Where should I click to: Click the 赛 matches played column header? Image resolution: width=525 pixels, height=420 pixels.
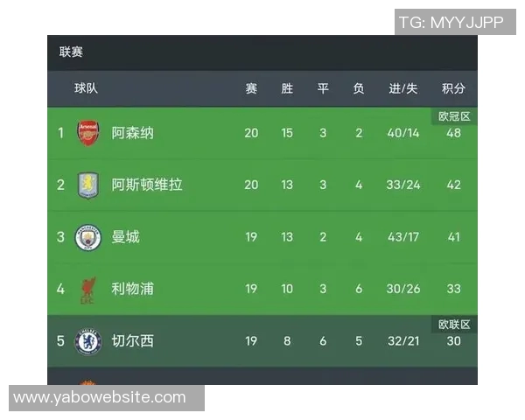(251, 88)
